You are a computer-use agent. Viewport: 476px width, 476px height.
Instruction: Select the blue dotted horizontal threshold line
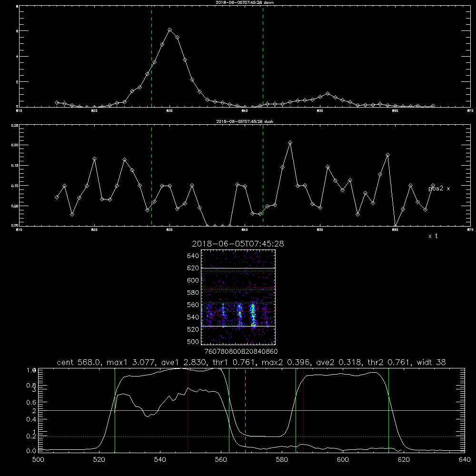point(251,436)
